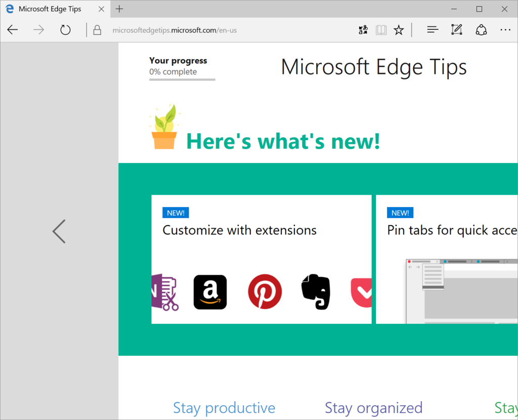
Task: Open a new tab with plus button
Action: click(119, 9)
